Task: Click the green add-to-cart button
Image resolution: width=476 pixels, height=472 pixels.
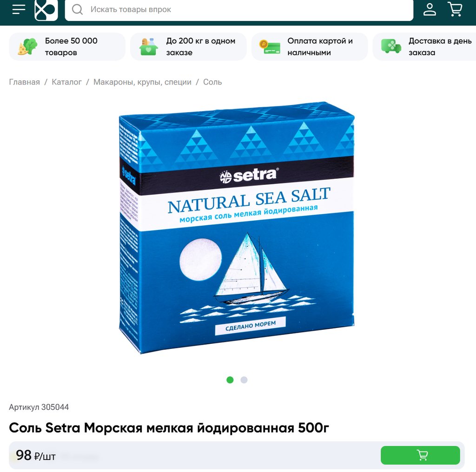Action: [x=420, y=455]
